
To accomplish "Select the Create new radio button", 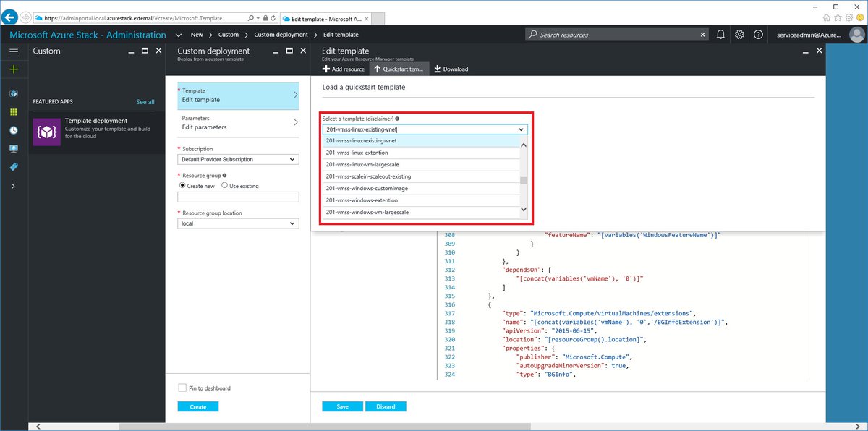I will click(x=182, y=186).
